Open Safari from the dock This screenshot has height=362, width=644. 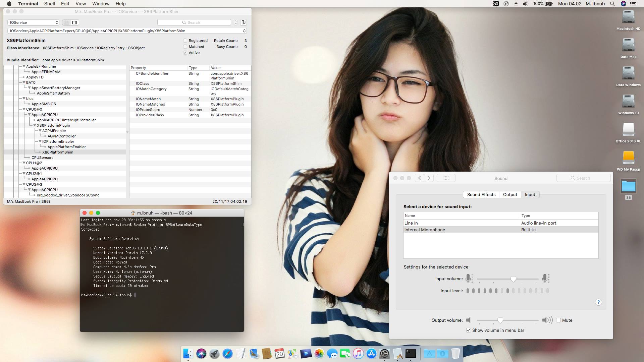coord(227,353)
